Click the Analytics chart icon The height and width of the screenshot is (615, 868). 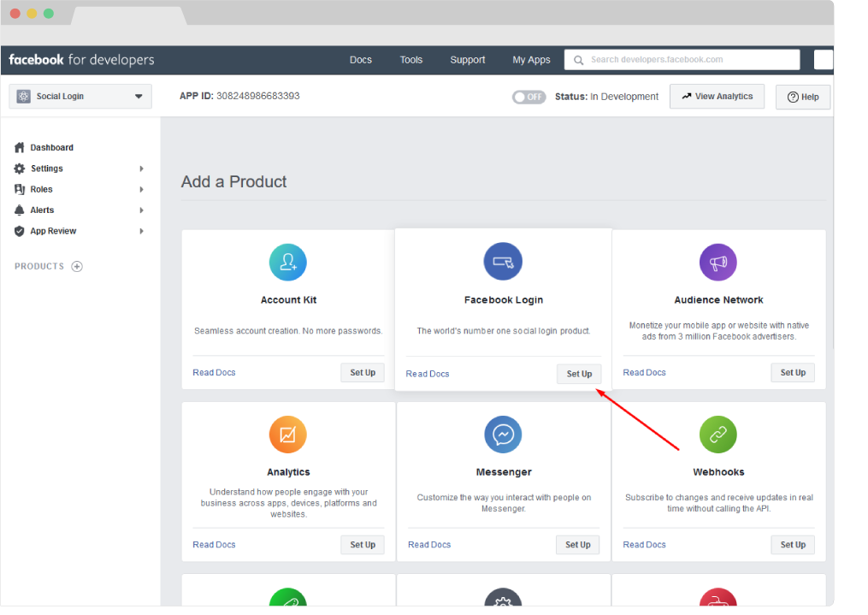287,435
